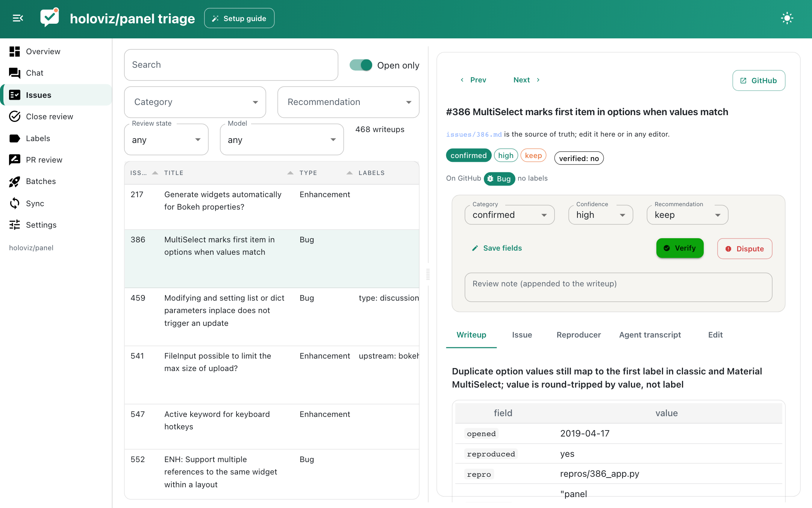Image resolution: width=812 pixels, height=508 pixels.
Task: Open Overview from the sidebar
Action: coord(56,52)
